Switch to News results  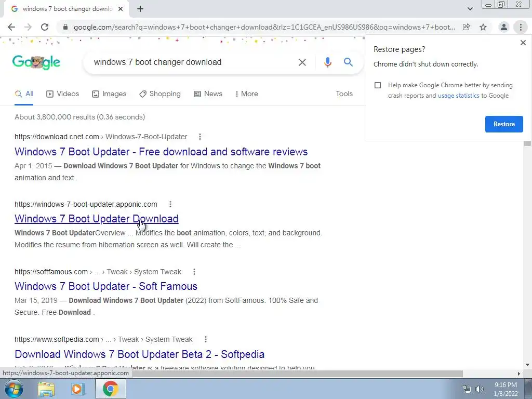click(208, 94)
